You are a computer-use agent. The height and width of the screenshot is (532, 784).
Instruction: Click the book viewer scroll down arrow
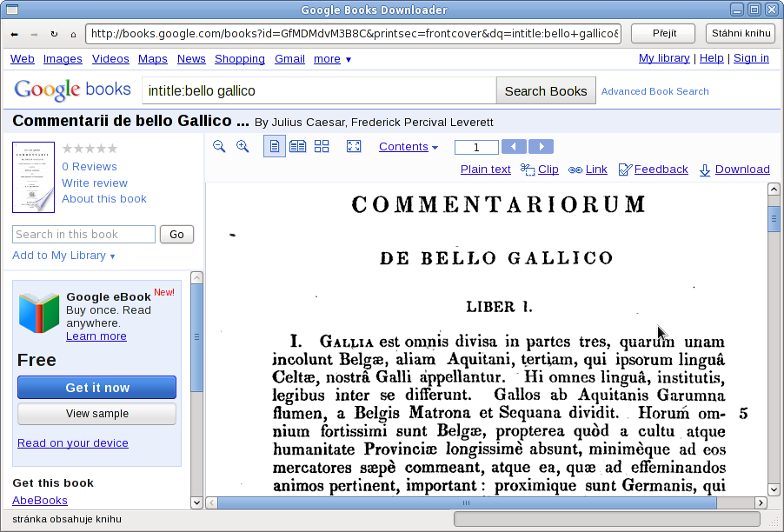pos(774,490)
